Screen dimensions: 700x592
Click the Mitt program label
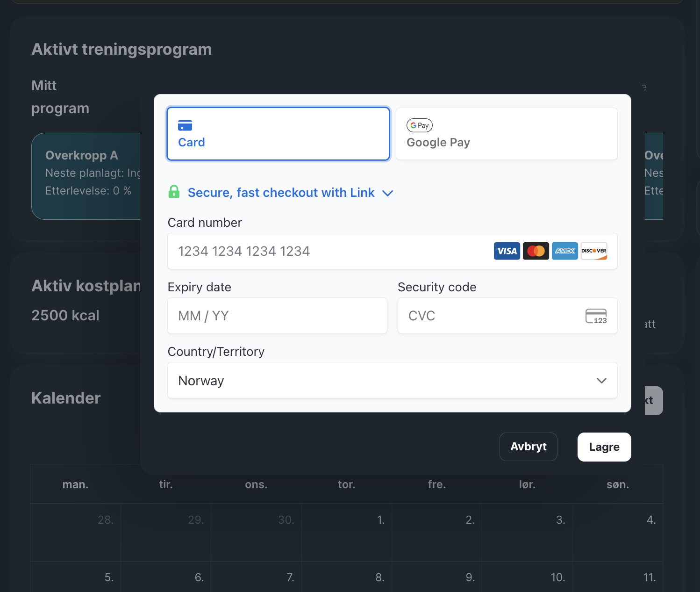[x=60, y=97]
